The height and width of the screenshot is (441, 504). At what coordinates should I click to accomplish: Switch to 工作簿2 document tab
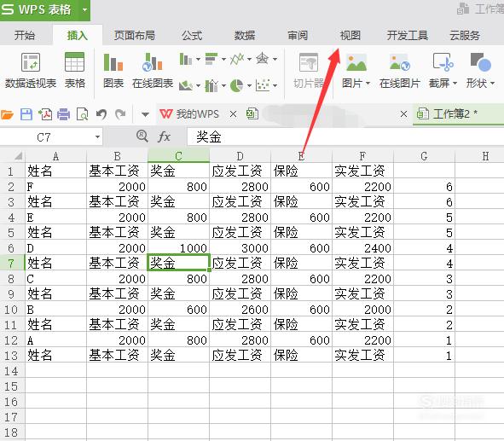(x=451, y=113)
